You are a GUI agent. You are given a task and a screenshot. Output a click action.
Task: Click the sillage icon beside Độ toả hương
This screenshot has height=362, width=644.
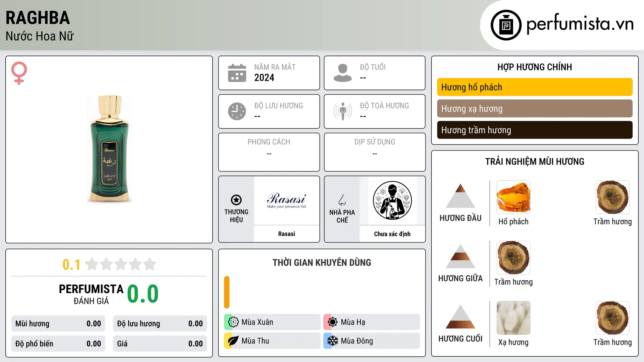click(343, 111)
